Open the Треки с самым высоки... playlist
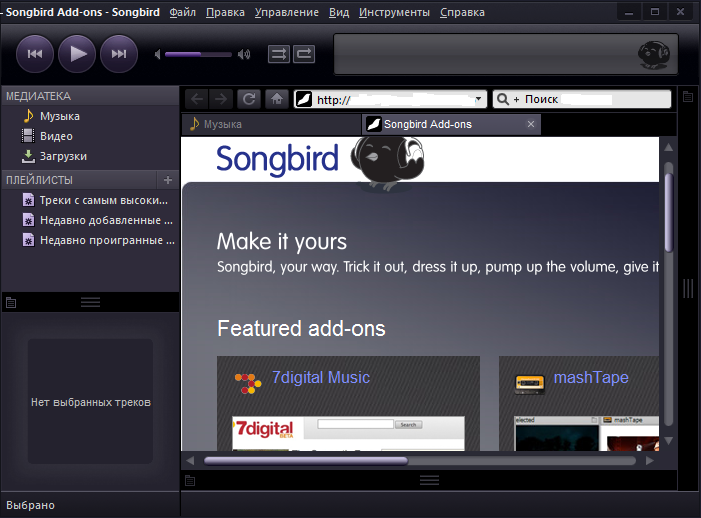 (x=91, y=200)
